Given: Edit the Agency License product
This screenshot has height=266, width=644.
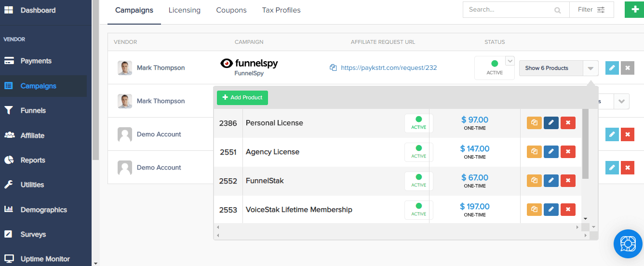Looking at the screenshot, I should [x=551, y=152].
